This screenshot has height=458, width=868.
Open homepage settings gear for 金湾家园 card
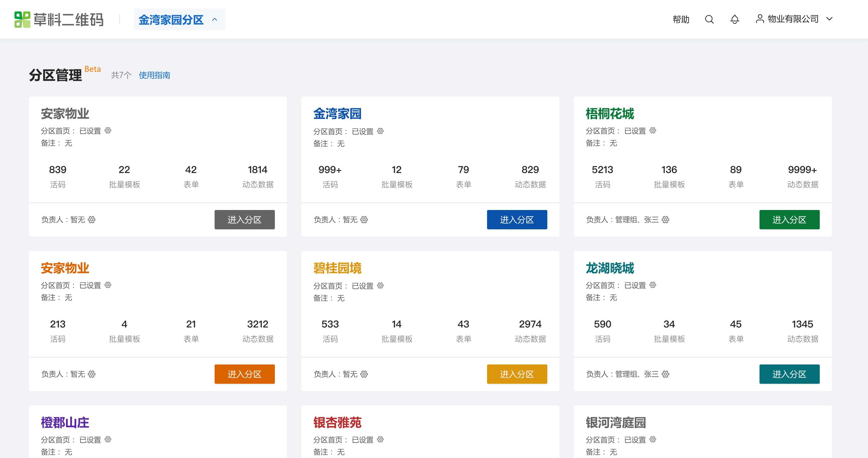380,131
